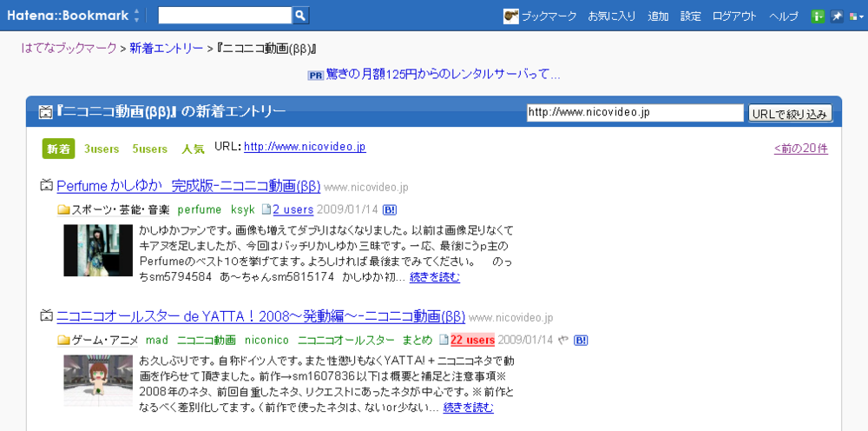Click www.nicovideo.jp text beside YATTA title
This screenshot has height=431, width=868.
pos(511,319)
